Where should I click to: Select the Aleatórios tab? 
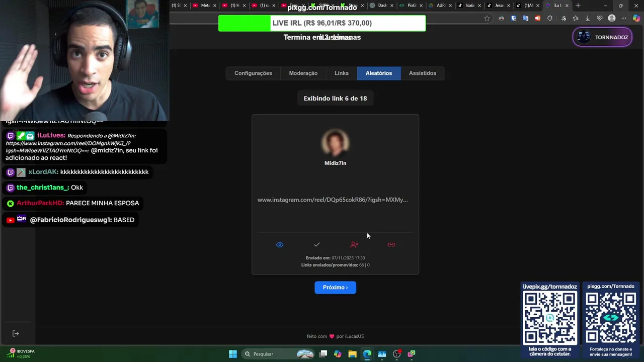pyautogui.click(x=379, y=73)
